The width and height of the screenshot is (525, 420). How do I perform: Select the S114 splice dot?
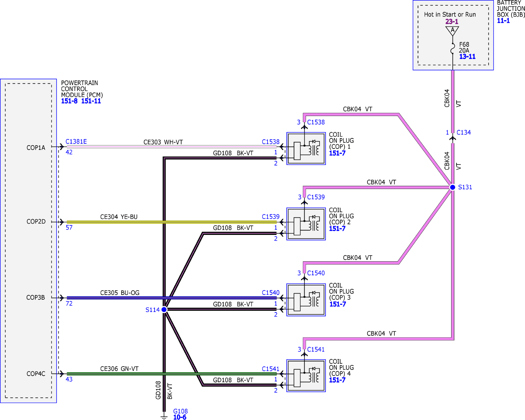(164, 309)
